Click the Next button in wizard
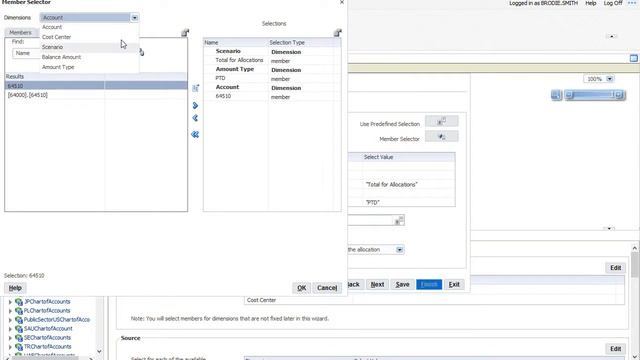 pos(377,284)
